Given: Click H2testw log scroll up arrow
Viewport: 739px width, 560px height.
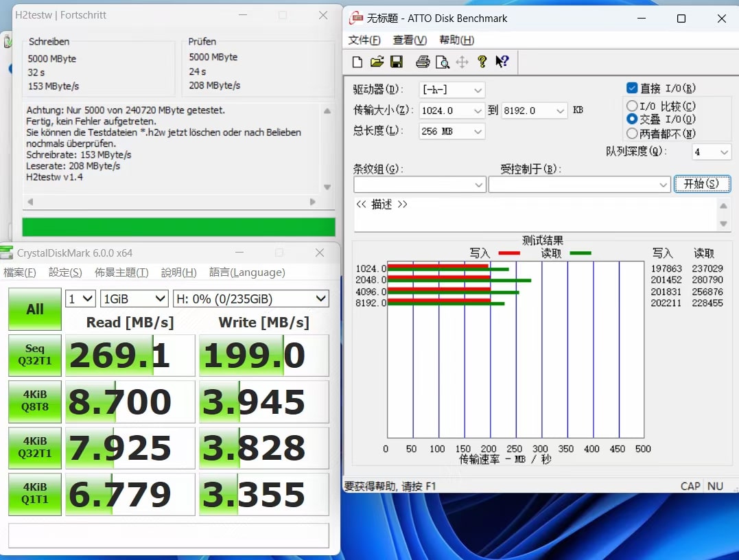Looking at the screenshot, I should click(x=327, y=111).
